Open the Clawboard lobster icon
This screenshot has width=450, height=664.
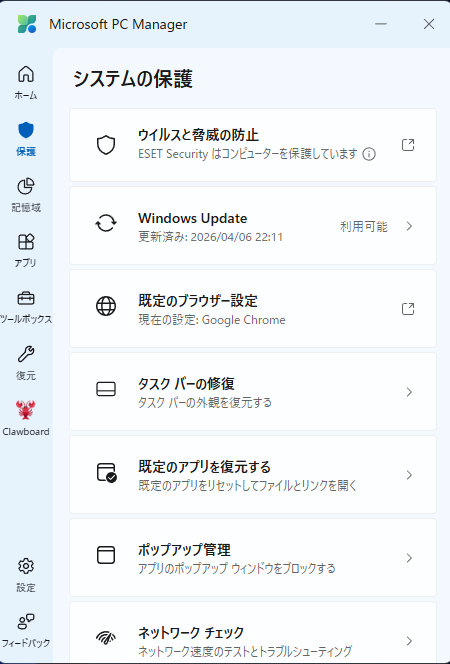coord(26,409)
